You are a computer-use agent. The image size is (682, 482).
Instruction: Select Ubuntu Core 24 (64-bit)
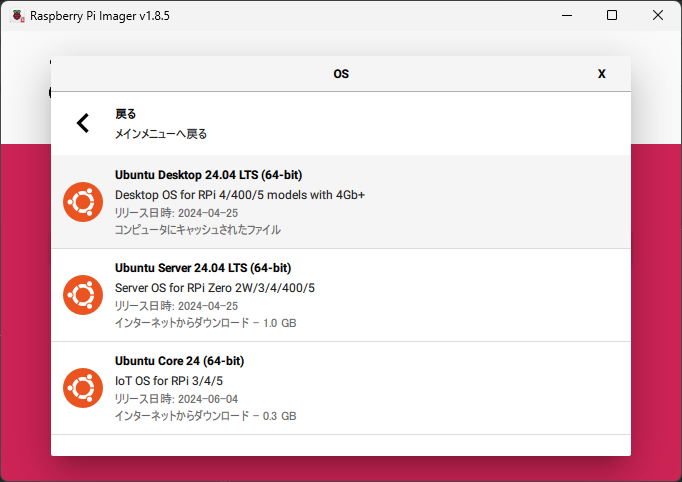(x=341, y=388)
